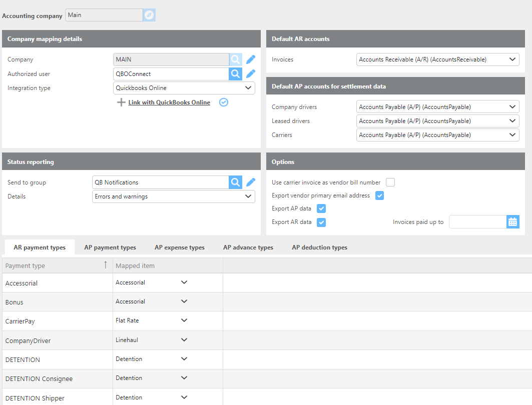
Task: Search for Authorized user with magnifier icon
Action: click(235, 74)
